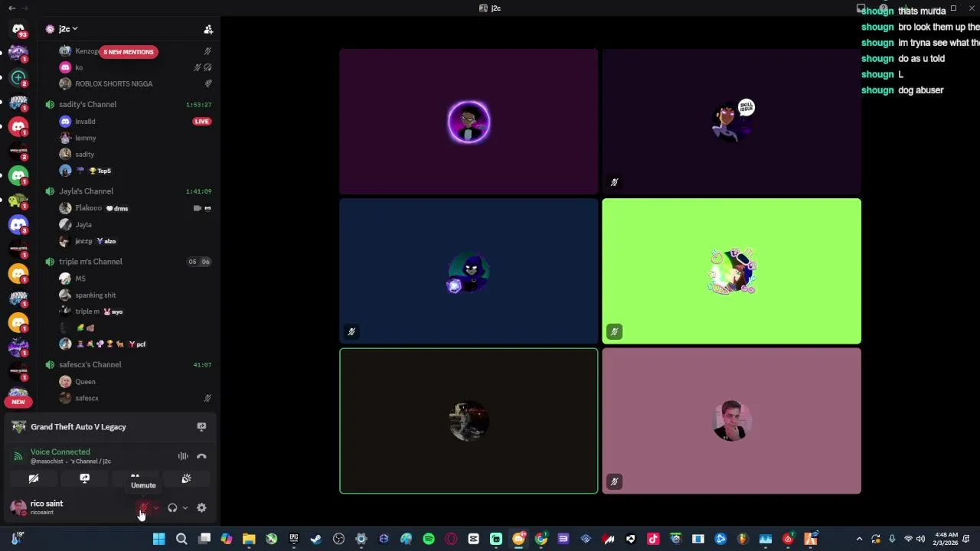This screenshot has height=551, width=980.
Task: Open add-server plus icon with badge
Action: pos(18,77)
